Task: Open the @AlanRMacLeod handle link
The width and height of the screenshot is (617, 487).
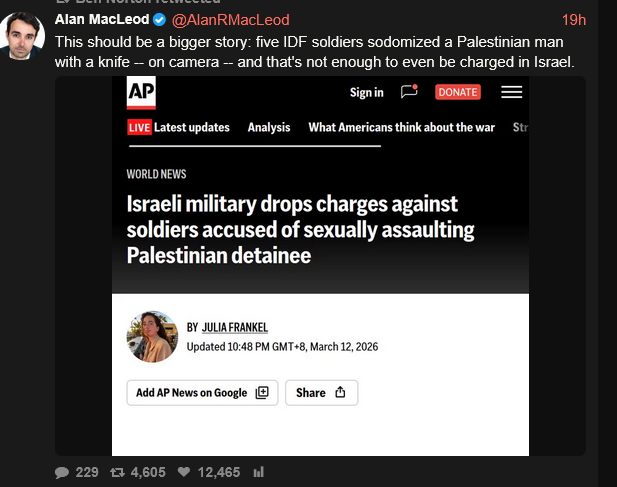Action: pos(231,20)
